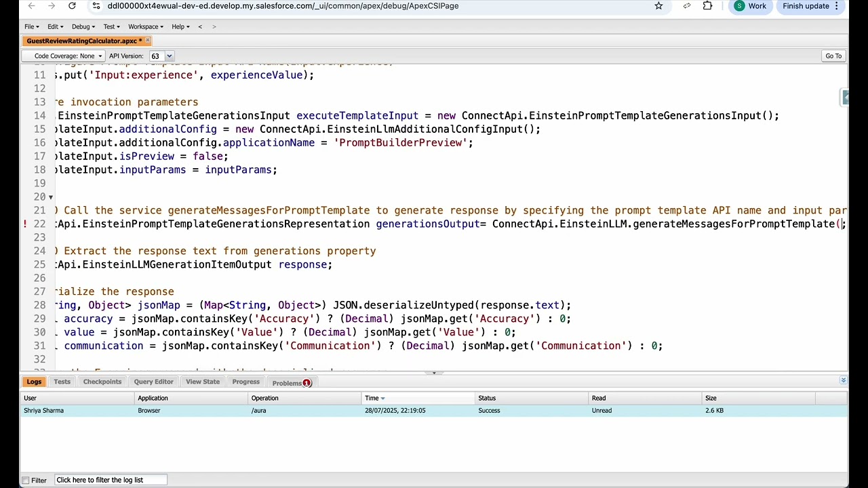Expand the side panel handle at the editor's right edge
Image resolution: width=868 pixels, height=488 pixels.
point(845,98)
